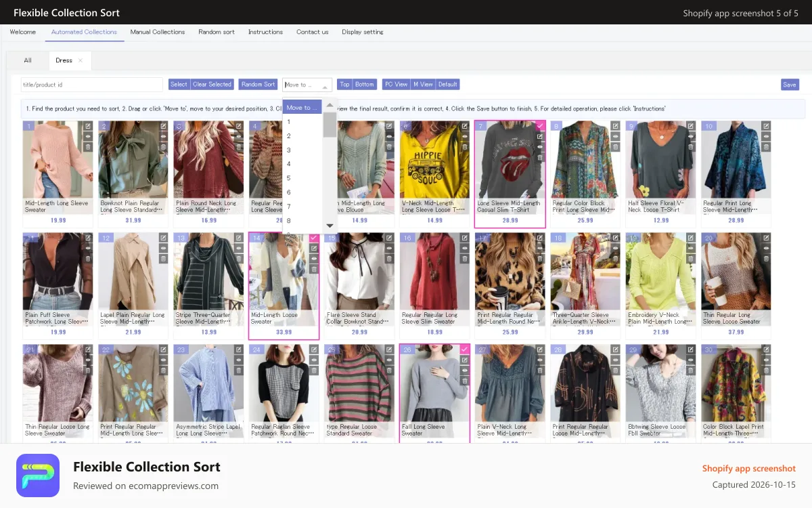
Task: Edit the red Regular Slim Sweater card 16
Action: coord(465,238)
